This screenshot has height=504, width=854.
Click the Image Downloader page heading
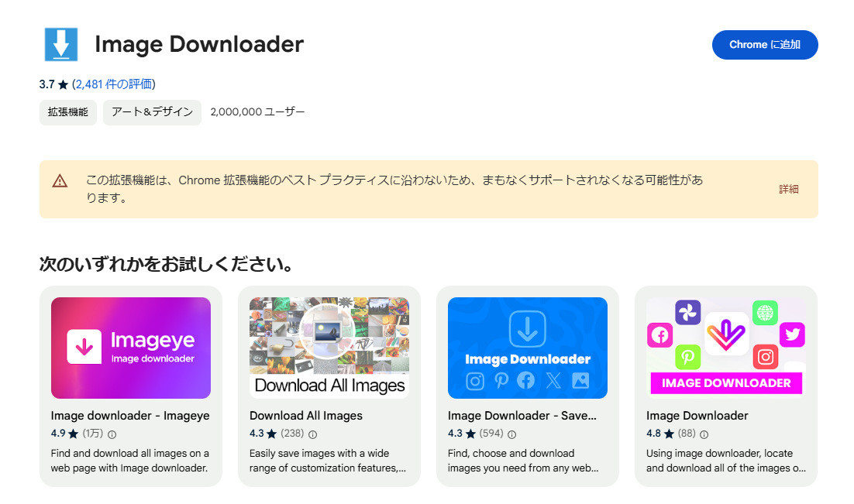(199, 45)
